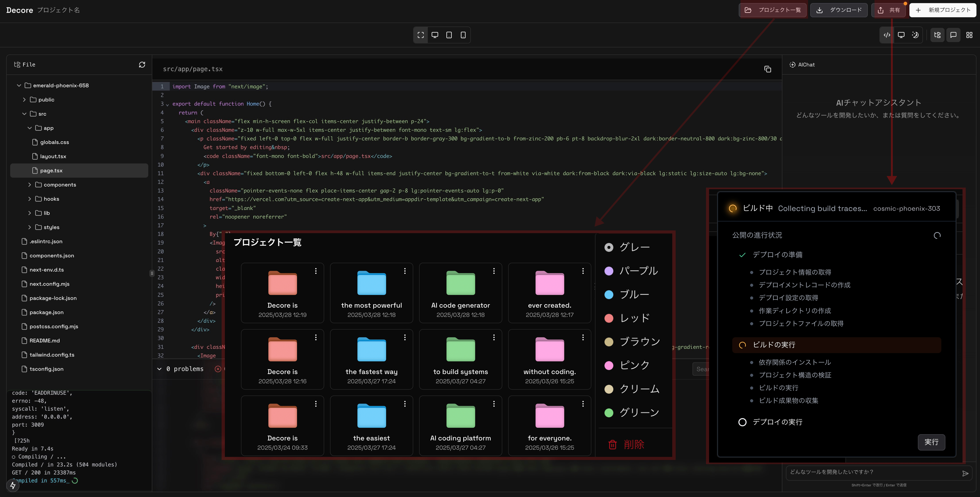Open options menu for 'AI coding platform' project

pos(494,404)
